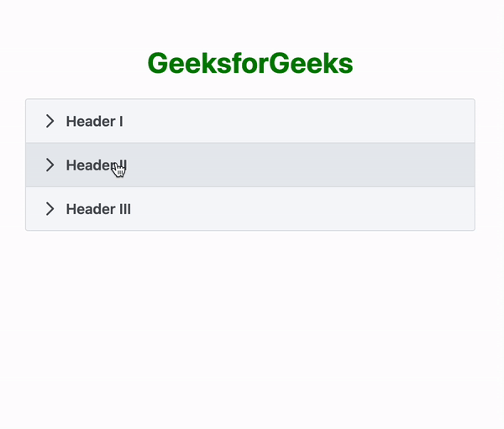Expand the Header III accordion tab
The height and width of the screenshot is (429, 504).
coord(250,209)
